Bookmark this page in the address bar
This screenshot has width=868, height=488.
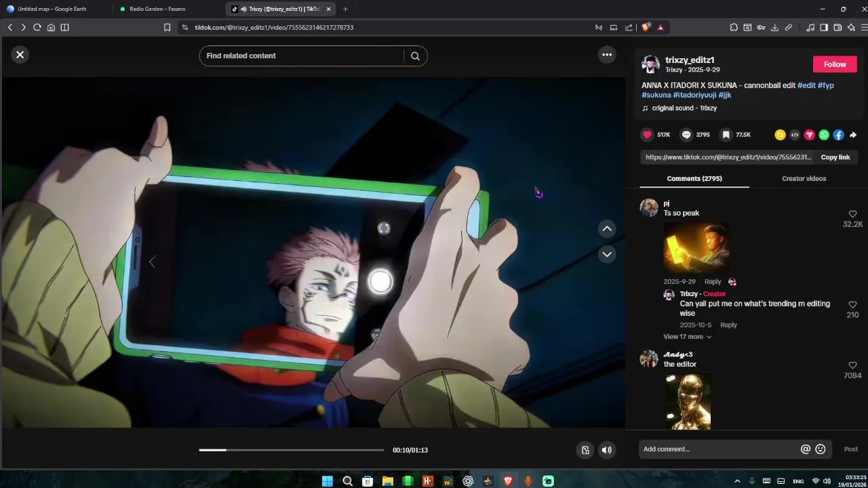167,27
